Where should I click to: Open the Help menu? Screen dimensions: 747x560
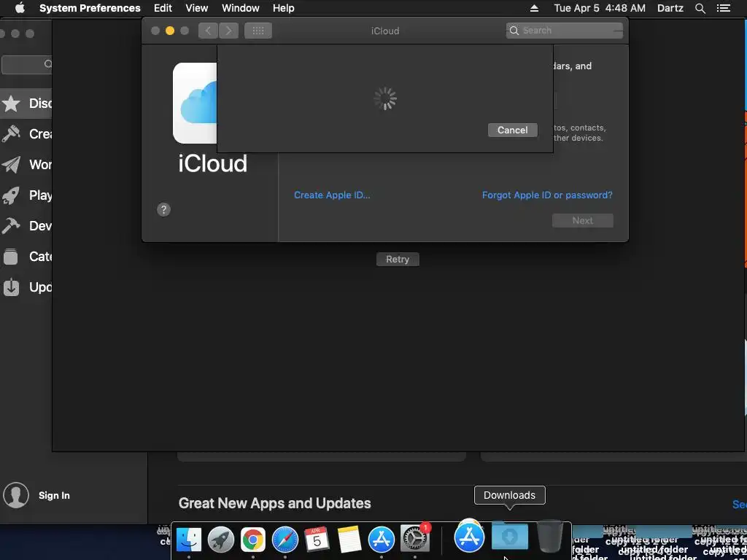[x=283, y=8]
